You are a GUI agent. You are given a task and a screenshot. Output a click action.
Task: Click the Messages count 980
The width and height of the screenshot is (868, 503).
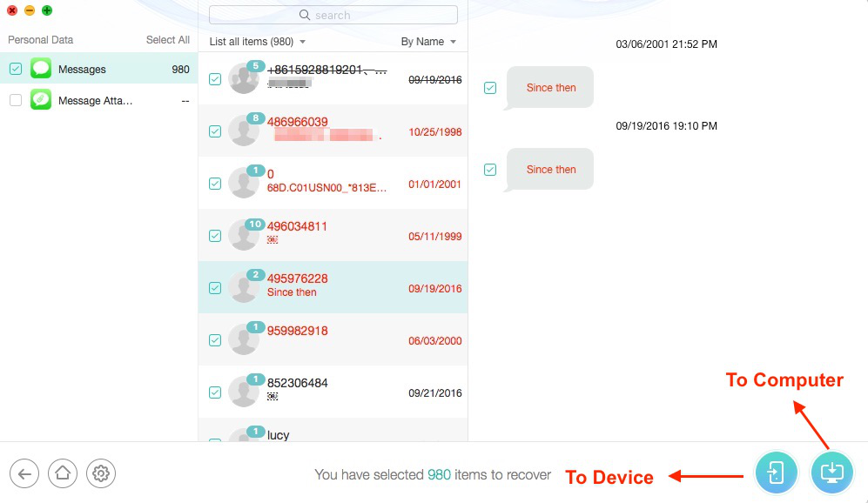tap(180, 69)
